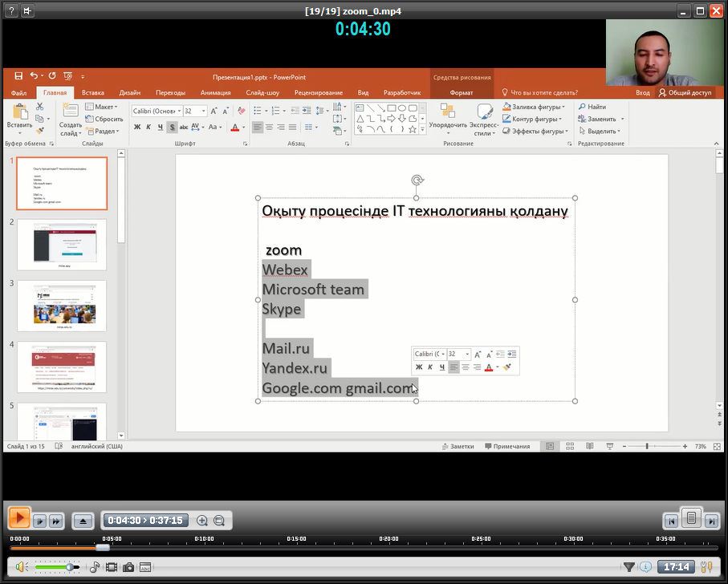The width and height of the screenshot is (728, 584).
Task: Click the zoom in magnifier icon in the player
Action: tap(202, 521)
